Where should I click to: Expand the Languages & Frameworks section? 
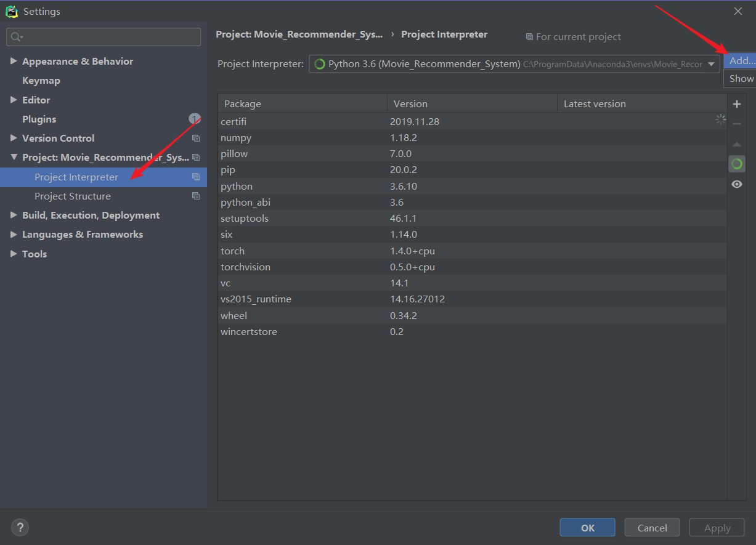pos(14,235)
